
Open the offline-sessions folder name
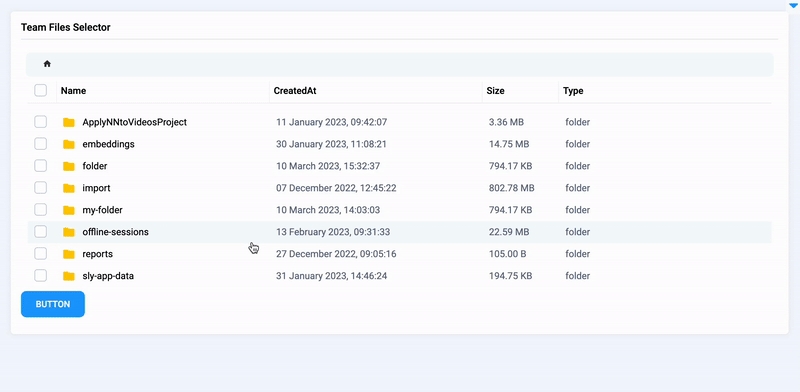[115, 232]
